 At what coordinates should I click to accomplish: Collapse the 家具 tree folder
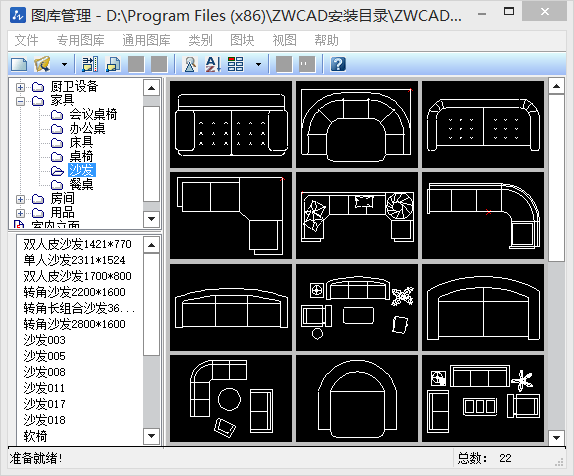20,101
